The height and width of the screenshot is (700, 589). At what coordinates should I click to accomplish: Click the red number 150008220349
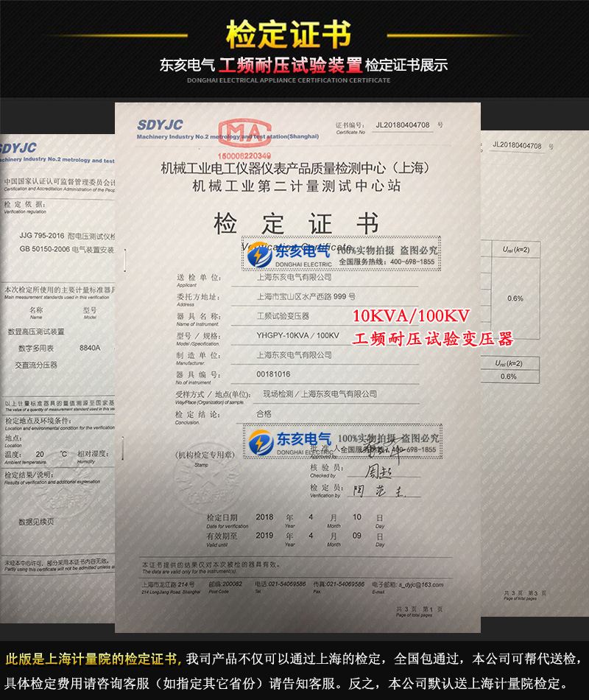244,155
